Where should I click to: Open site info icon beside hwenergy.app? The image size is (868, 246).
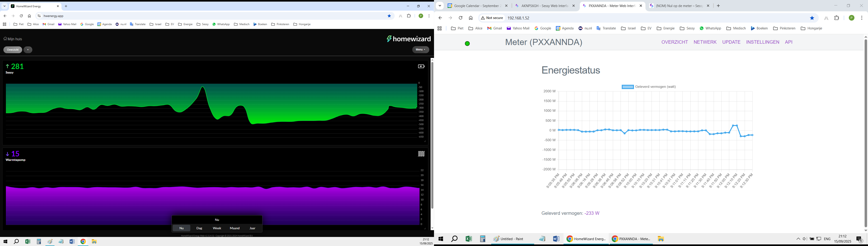tap(39, 16)
